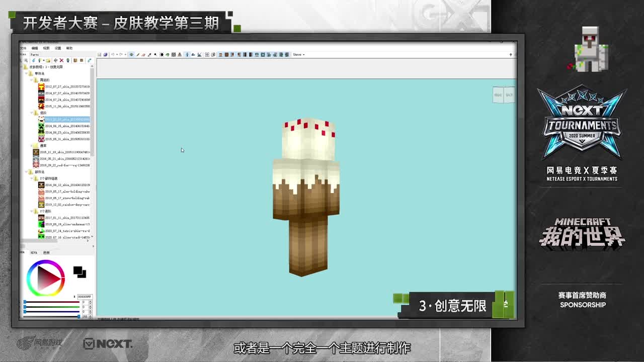Viewport: 644px width, 362px height.
Task: Open the 帮助 menu
Action: pos(69,48)
